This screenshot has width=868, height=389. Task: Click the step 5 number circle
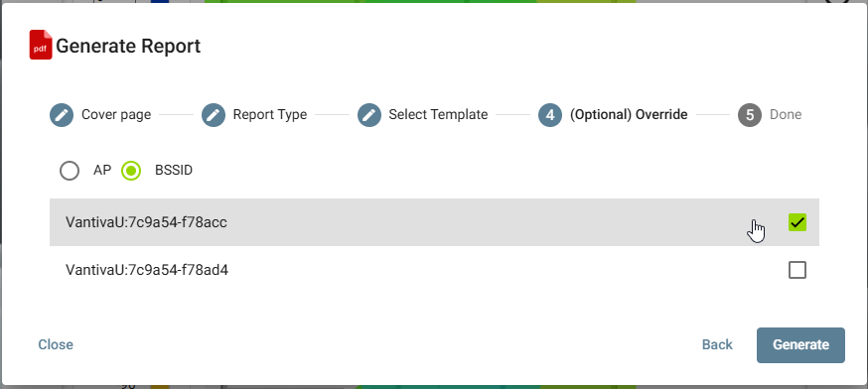[750, 115]
